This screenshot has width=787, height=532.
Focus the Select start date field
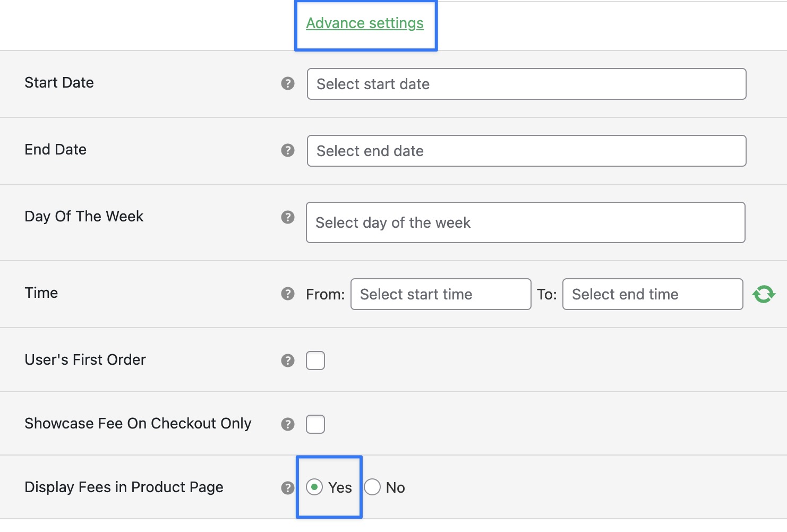point(527,84)
